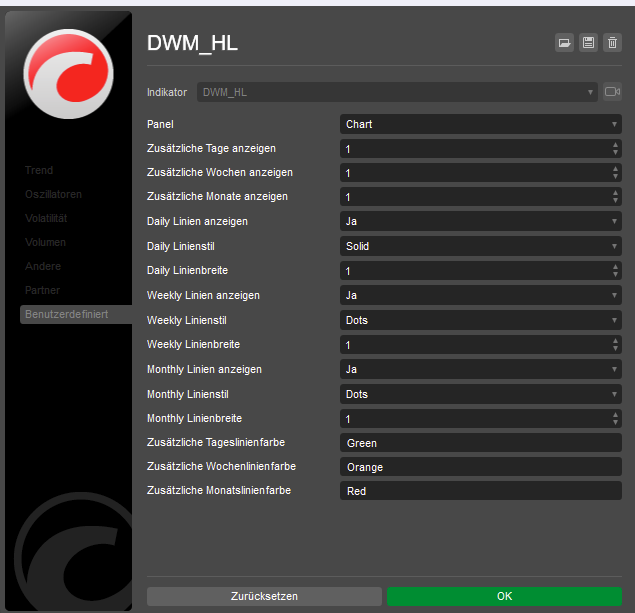
Task: Click the Zusätzliche Tageslinienfarbe Green field
Action: pos(481,442)
